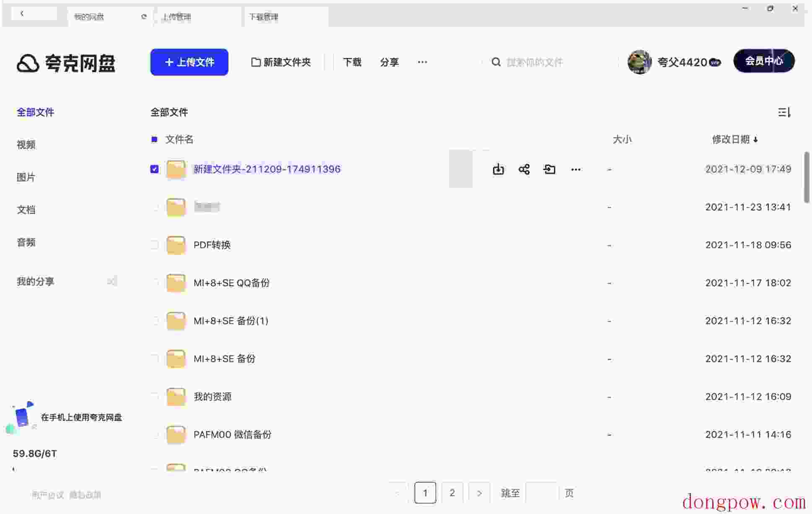Check the MI+8+SE 备份 checkbox
The width and height of the screenshot is (812, 514).
tap(154, 359)
